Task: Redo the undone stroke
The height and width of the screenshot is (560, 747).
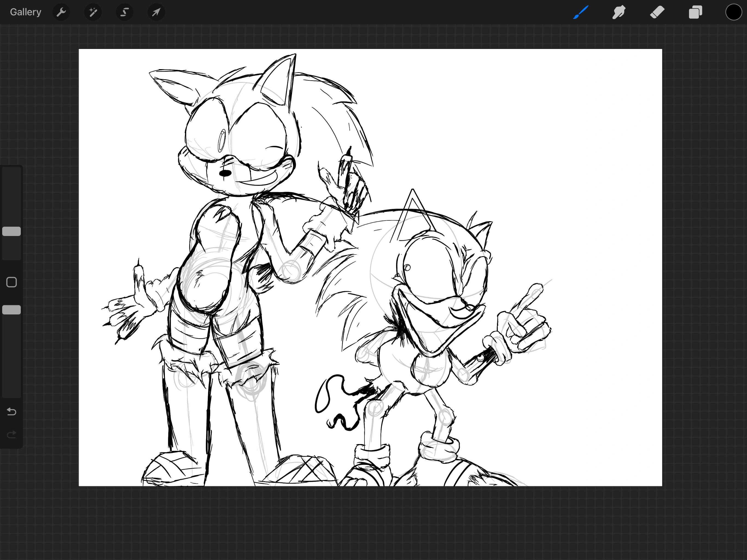Action: (x=11, y=434)
